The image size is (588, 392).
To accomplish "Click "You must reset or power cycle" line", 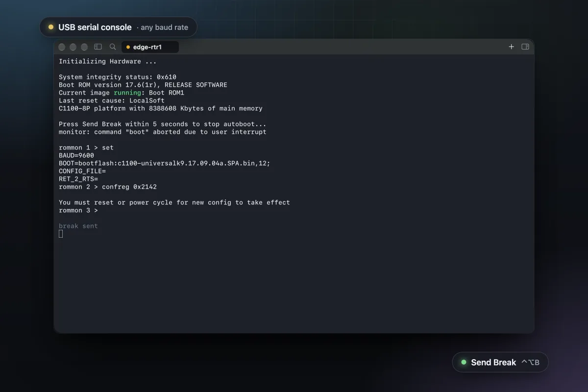I will 174,202.
